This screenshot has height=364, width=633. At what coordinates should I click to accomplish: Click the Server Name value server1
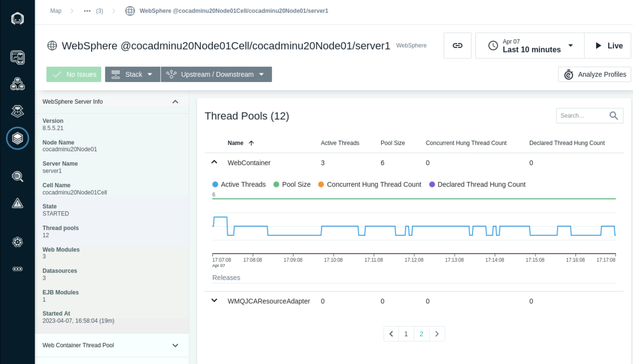coord(52,171)
